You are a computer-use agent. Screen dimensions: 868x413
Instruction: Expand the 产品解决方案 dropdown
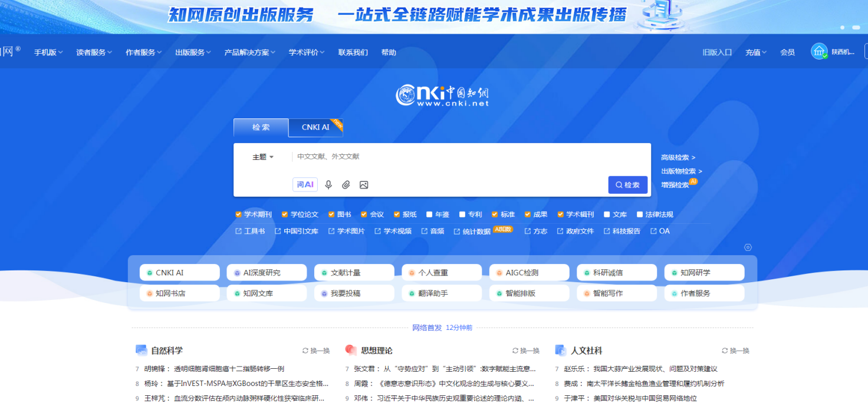[250, 52]
